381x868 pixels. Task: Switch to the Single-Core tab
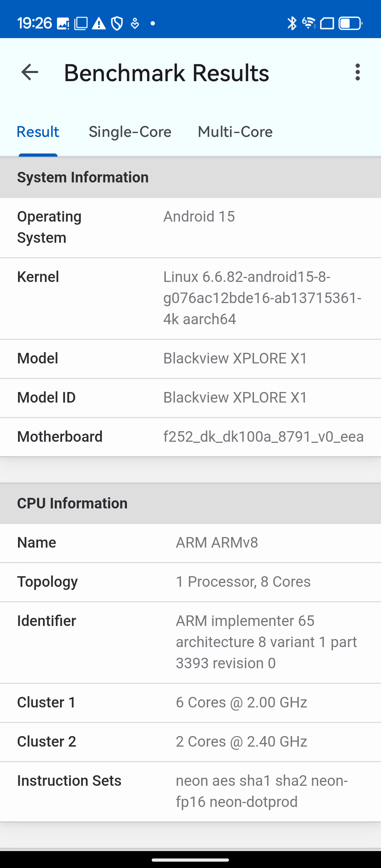(130, 132)
